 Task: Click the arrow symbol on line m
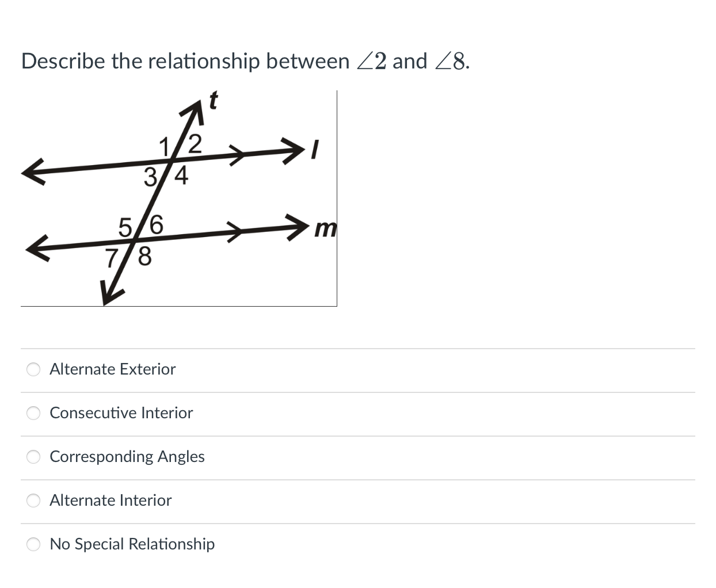point(236,231)
